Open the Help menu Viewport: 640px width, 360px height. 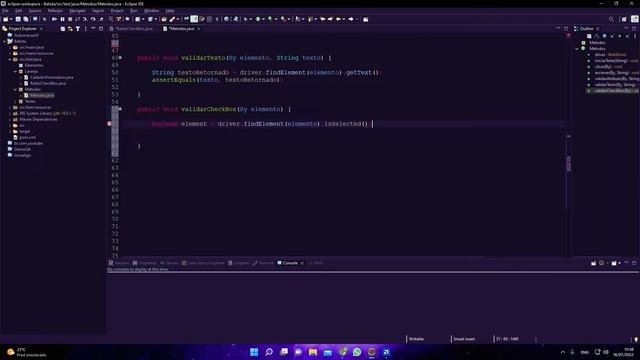coord(170,11)
